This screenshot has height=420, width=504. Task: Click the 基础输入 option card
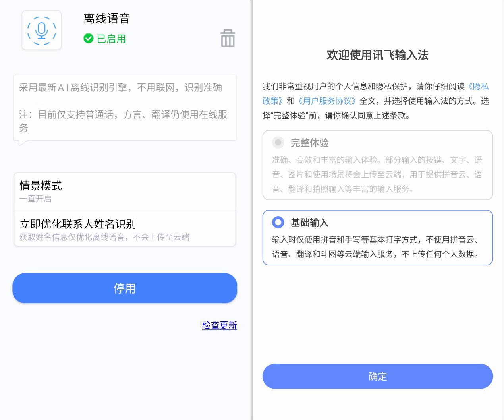377,237
